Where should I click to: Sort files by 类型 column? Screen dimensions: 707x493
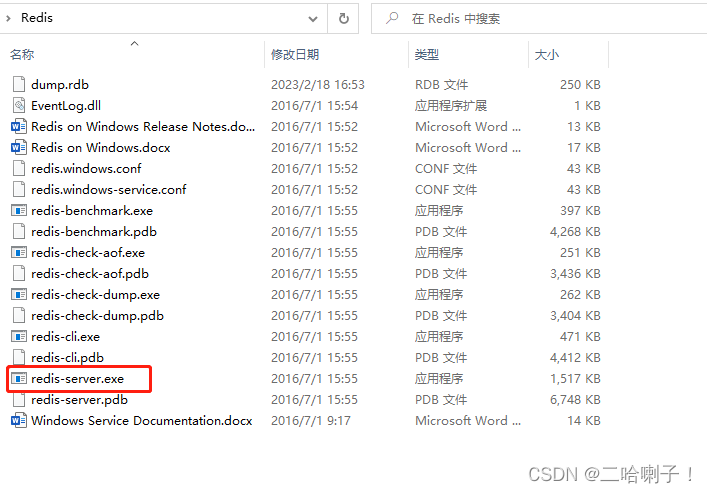(427, 55)
